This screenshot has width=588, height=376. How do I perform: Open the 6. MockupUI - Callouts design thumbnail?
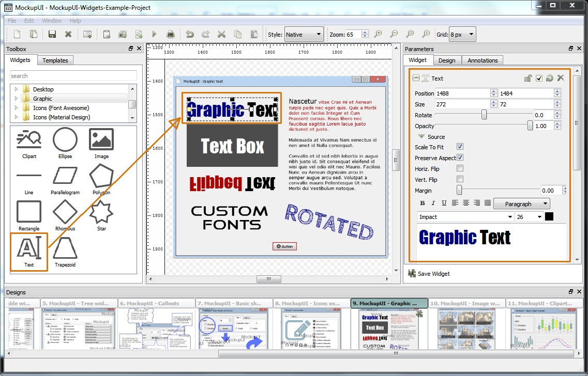point(157,324)
